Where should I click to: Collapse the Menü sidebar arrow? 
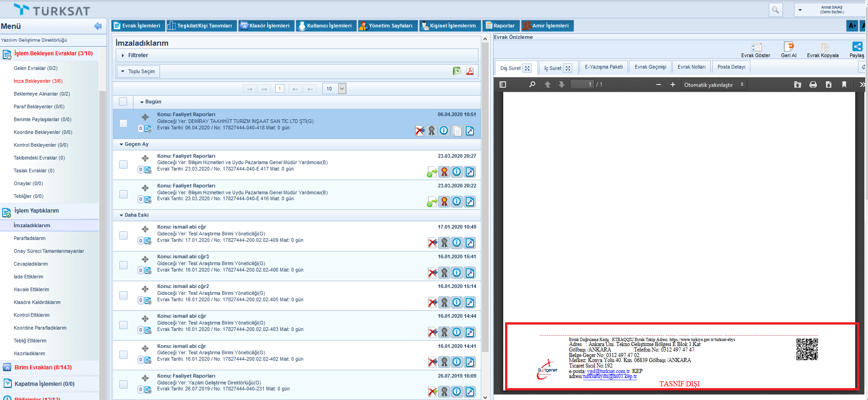[x=98, y=26]
